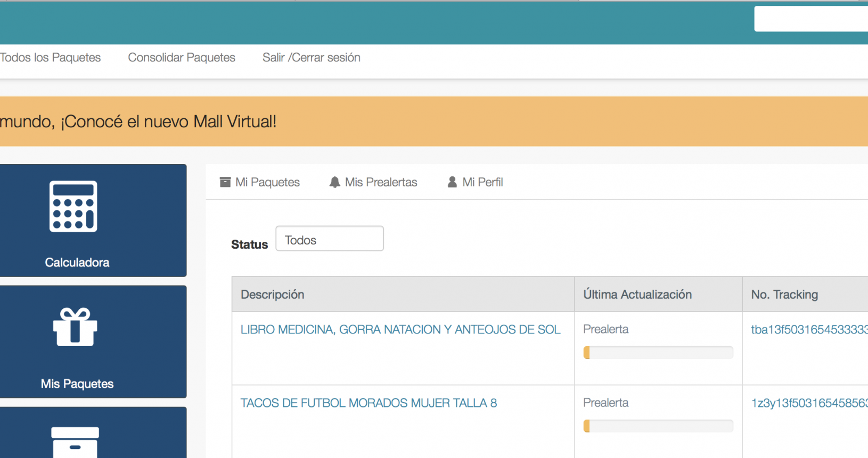Image resolution: width=868 pixels, height=458 pixels.
Task: Click the Mis Paquetes sidebar label
Action: (77, 384)
